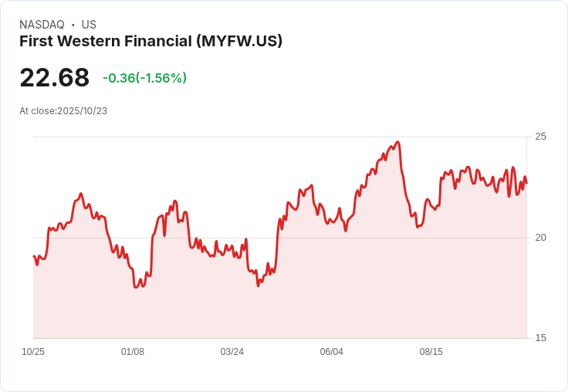Select the 15 y-axis label
The image size is (568, 392).
540,338
